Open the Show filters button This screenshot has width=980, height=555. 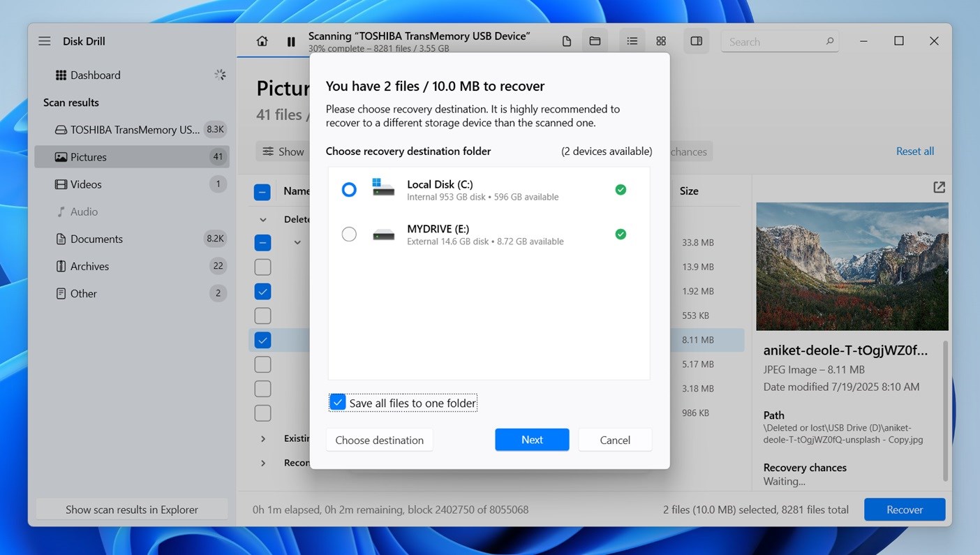coord(283,151)
